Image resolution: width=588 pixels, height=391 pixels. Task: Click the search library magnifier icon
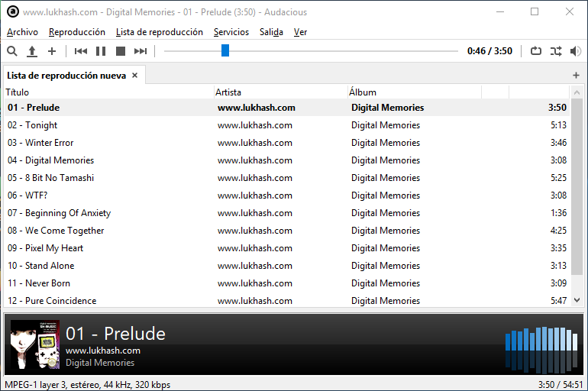11,51
